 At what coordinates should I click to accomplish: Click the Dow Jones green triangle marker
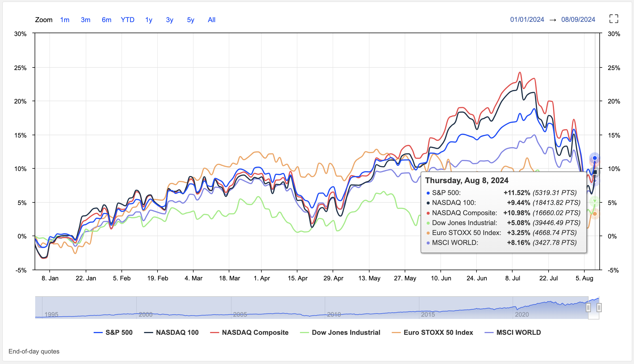point(595,202)
